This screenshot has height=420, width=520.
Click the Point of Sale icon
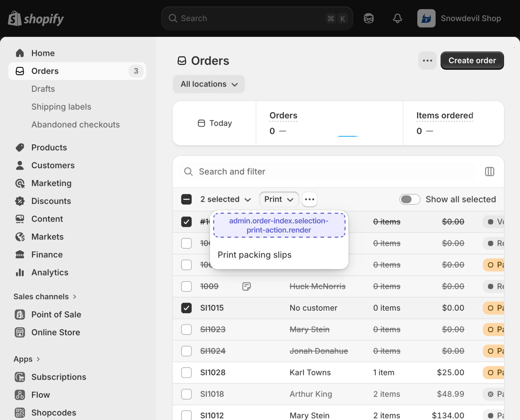20,314
